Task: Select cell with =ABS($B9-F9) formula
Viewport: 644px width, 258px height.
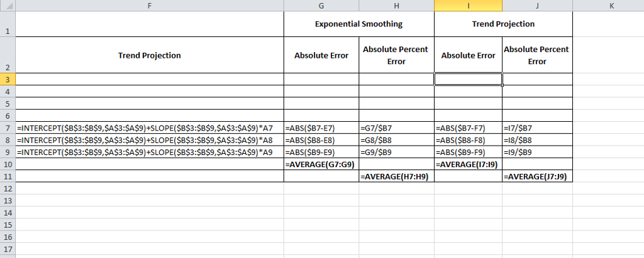Action: click(467, 153)
